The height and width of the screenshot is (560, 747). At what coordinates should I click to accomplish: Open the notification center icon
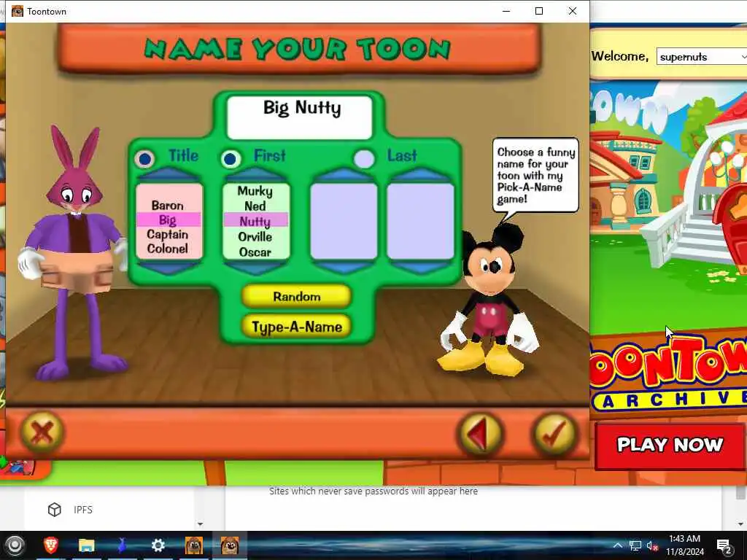pyautogui.click(x=724, y=545)
